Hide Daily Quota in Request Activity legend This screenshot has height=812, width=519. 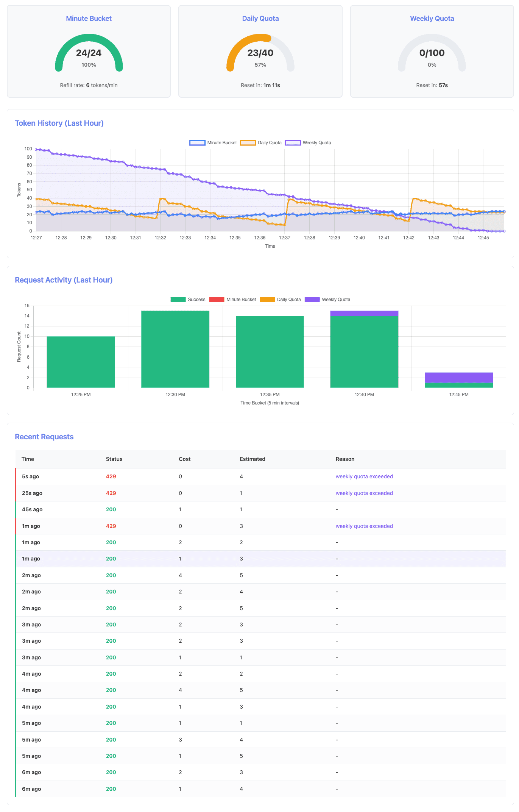[281, 300]
